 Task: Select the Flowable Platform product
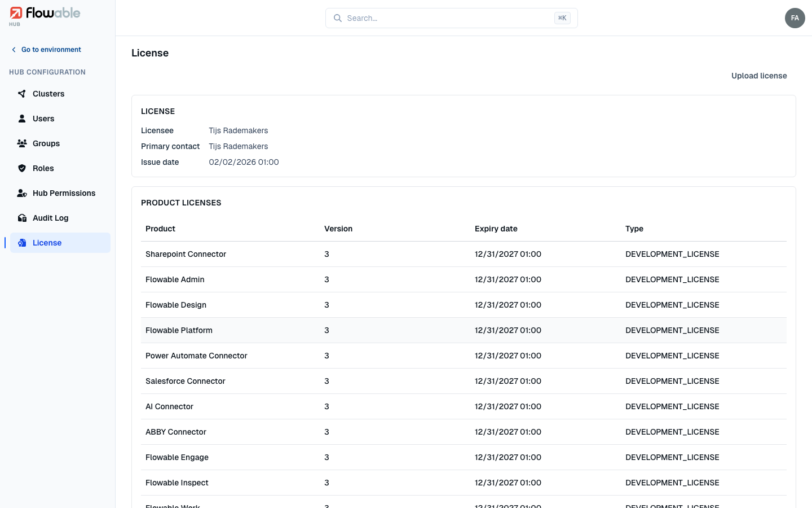coord(464,330)
